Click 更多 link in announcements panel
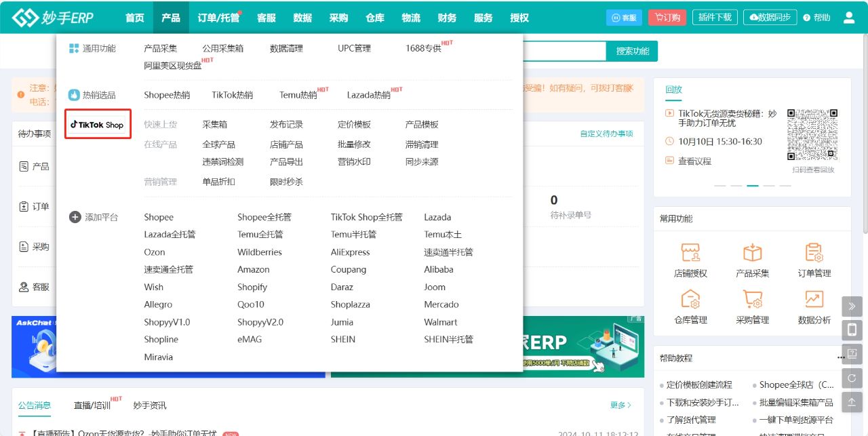This screenshot has width=868, height=436. tap(620, 405)
